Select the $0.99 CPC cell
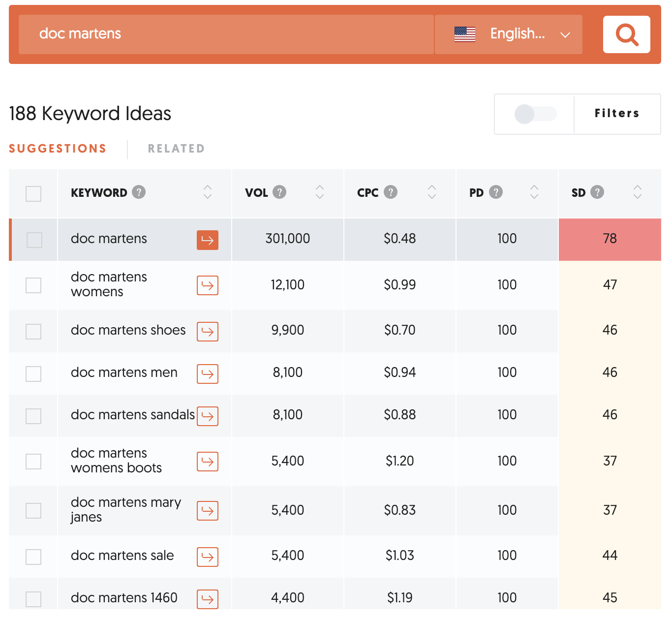The image size is (672, 620). coord(400,285)
